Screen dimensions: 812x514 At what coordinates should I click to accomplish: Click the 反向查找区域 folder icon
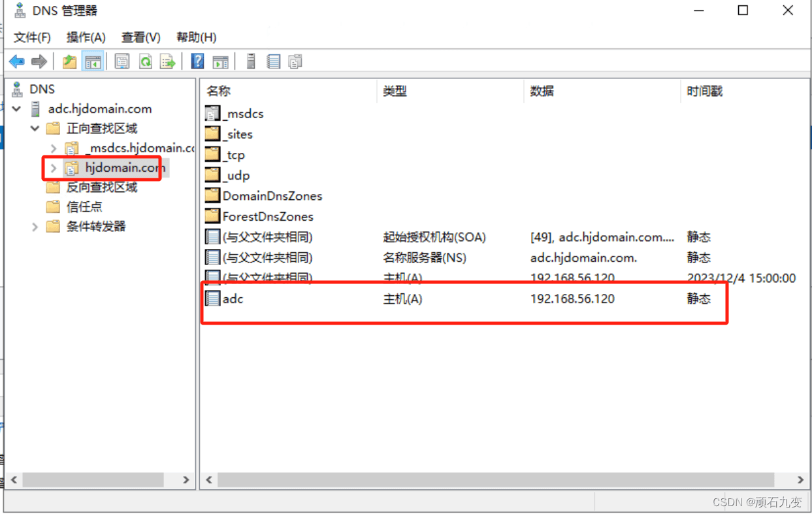(x=54, y=187)
